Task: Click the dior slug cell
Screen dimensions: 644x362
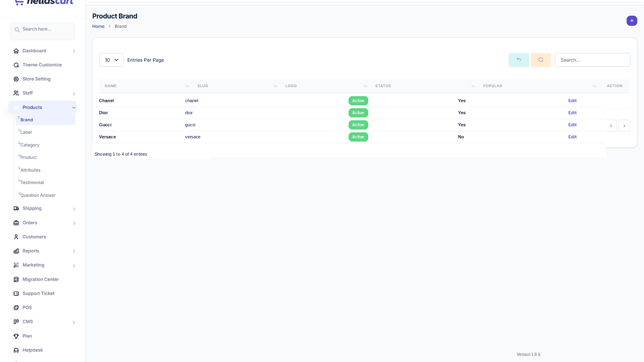Action: (x=189, y=113)
